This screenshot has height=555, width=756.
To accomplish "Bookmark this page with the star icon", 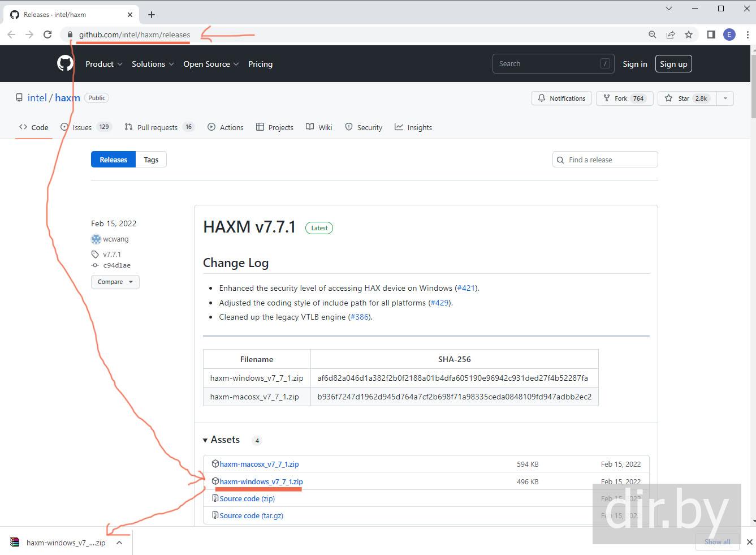I will (689, 35).
